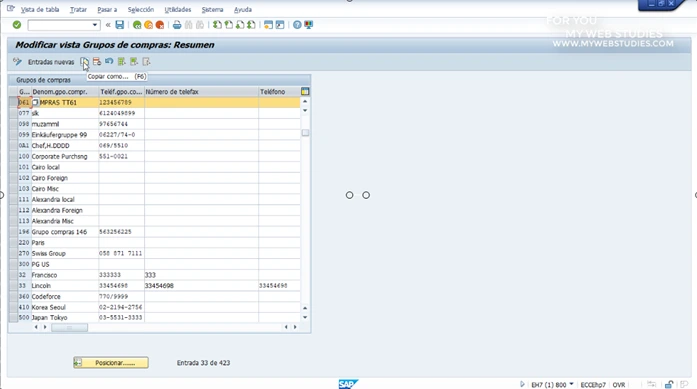Click the Delete row icon
697x389 pixels.
(x=97, y=62)
